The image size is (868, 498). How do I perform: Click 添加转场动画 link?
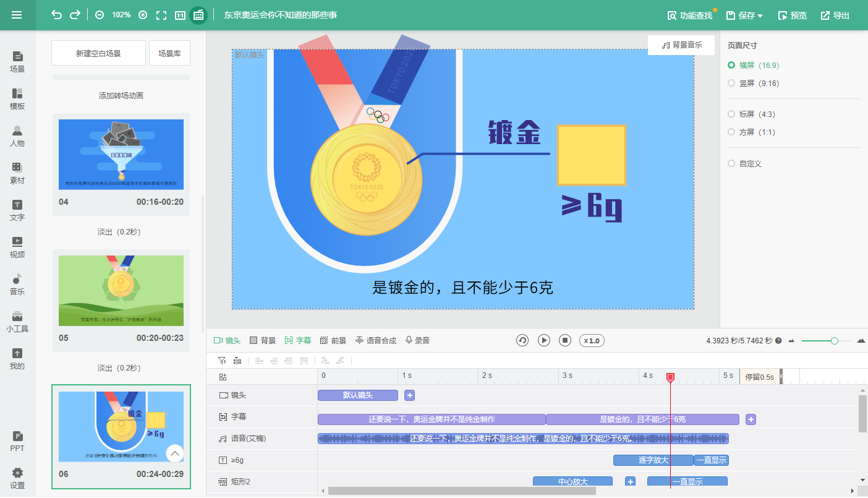[121, 96]
